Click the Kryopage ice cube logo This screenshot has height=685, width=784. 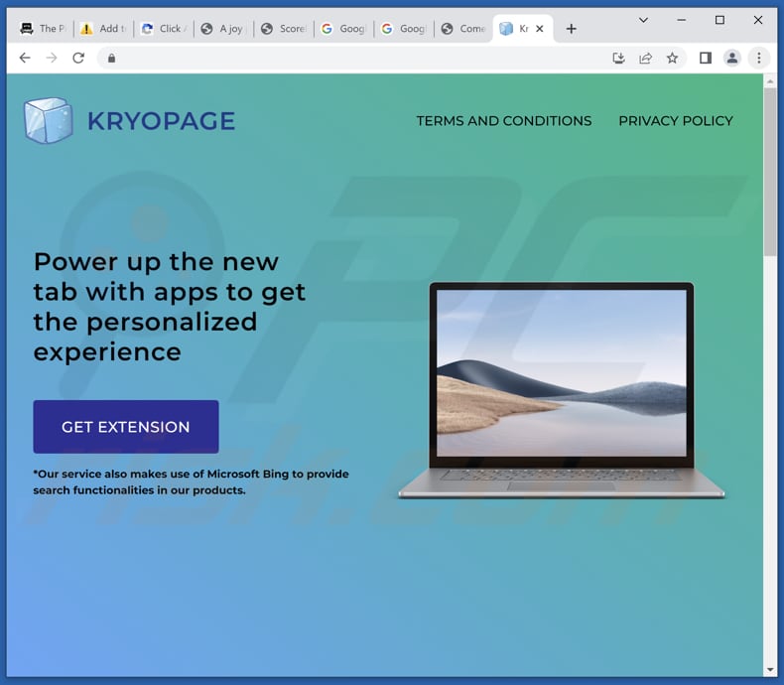click(x=49, y=120)
